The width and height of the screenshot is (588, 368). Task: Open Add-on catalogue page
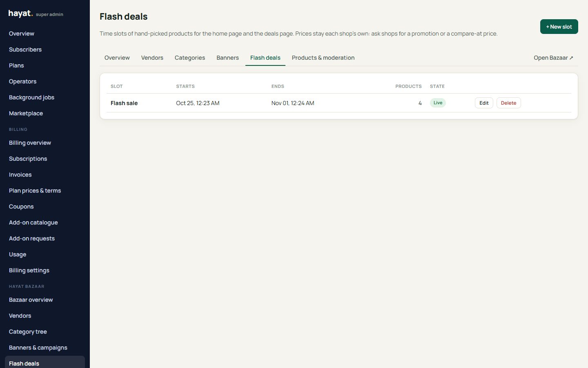click(33, 222)
